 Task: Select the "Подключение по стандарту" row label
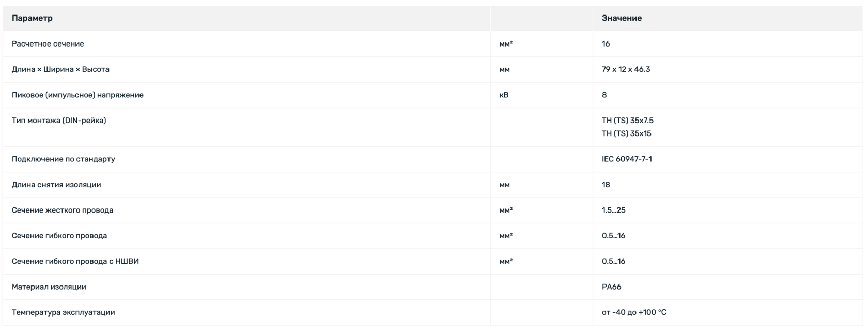coord(64,159)
